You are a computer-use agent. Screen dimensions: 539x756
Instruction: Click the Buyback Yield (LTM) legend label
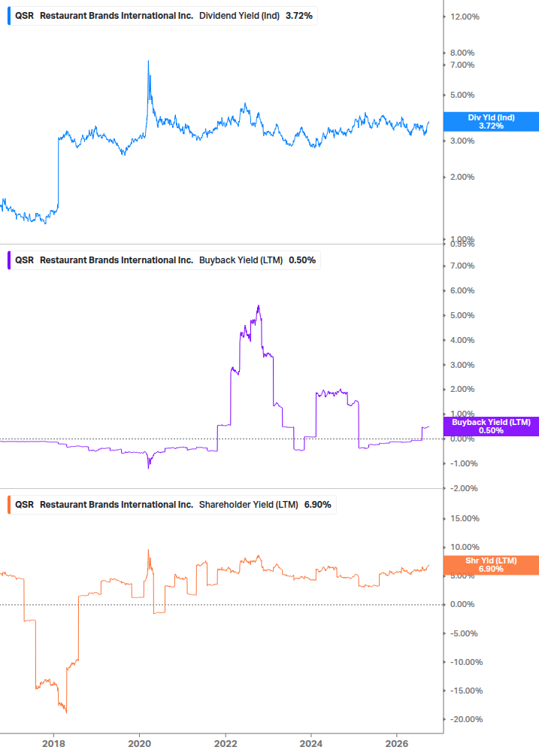click(241, 260)
